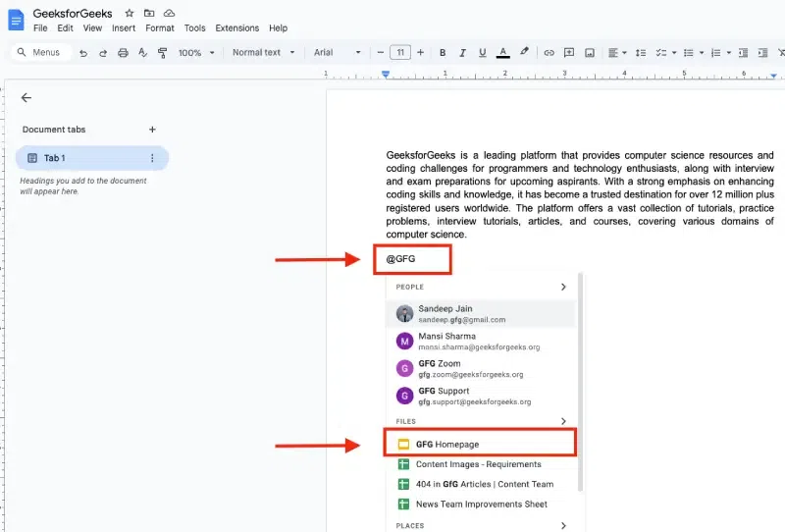Check the cloud save status icon
This screenshot has width=785, height=532.
(169, 13)
